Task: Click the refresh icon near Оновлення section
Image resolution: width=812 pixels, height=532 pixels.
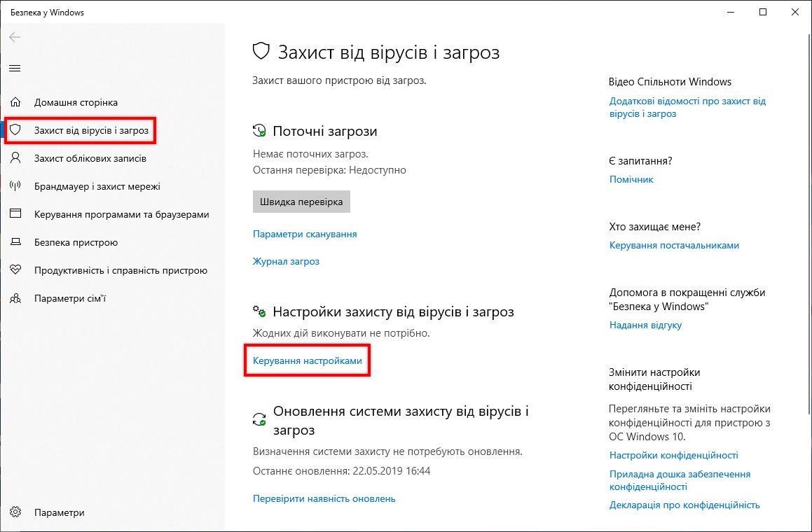Action: pyautogui.click(x=261, y=418)
